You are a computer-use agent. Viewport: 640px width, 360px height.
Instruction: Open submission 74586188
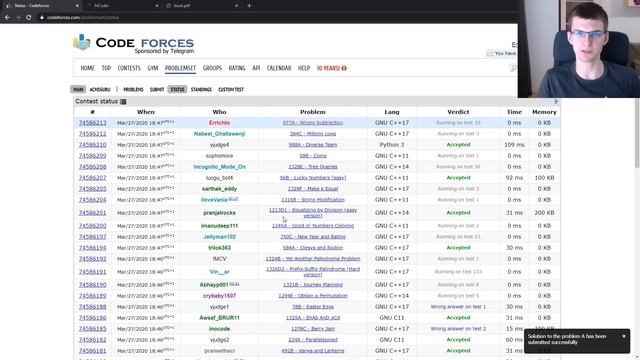[93, 307]
